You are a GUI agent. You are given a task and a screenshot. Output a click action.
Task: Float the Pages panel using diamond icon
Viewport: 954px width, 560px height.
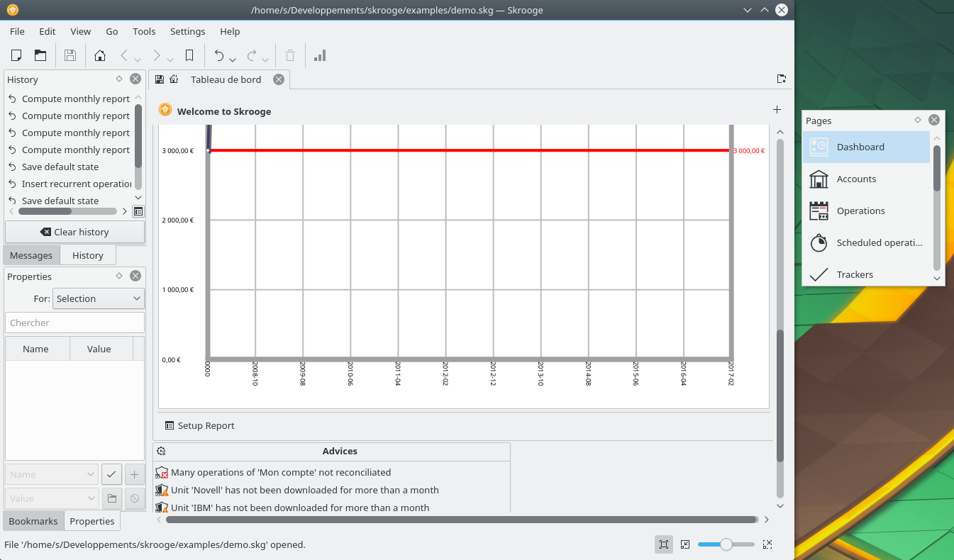(917, 120)
